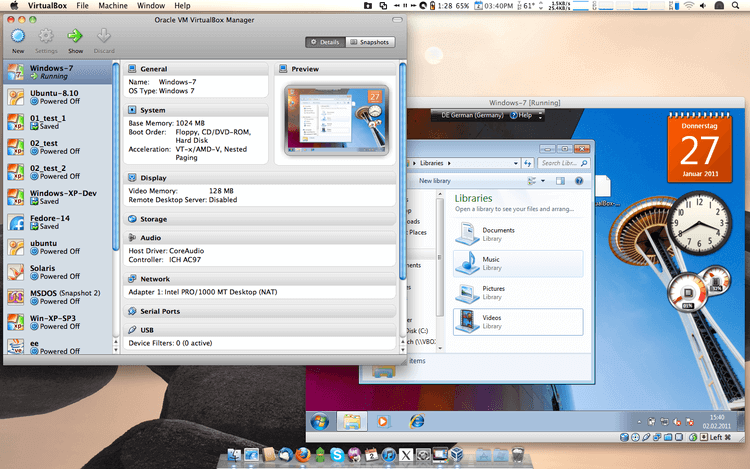Open the Machine menu
Image resolution: width=750 pixels, height=469 pixels.
click(113, 6)
